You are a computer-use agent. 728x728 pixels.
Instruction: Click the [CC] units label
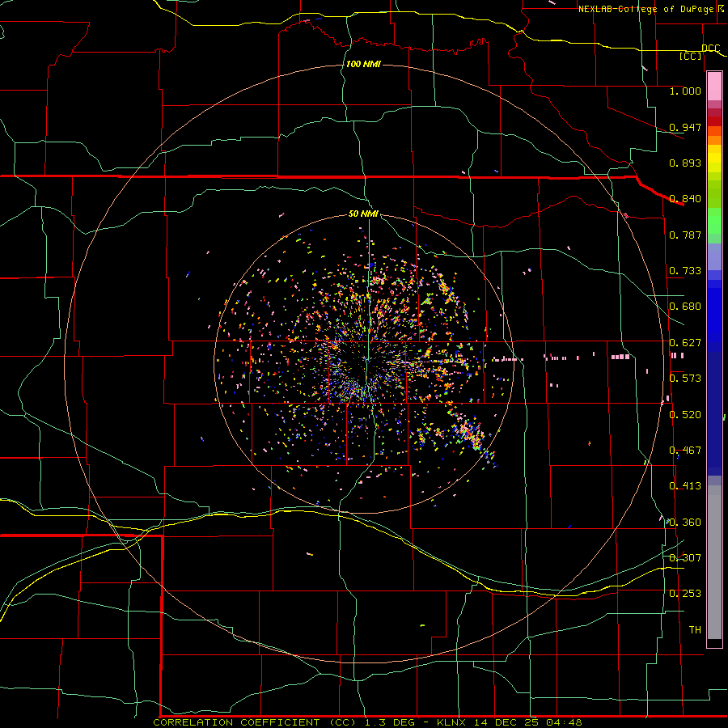coord(691,56)
